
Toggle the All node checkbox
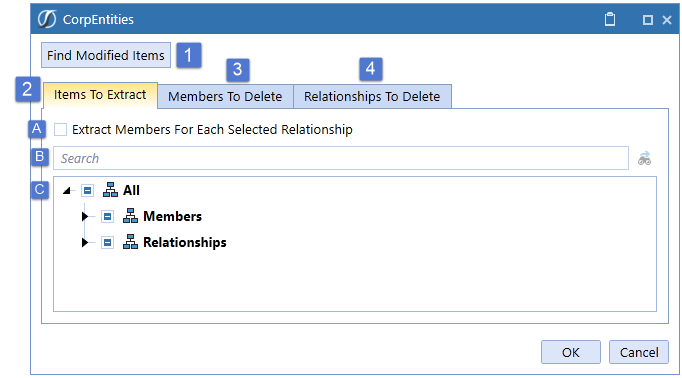[x=87, y=191]
